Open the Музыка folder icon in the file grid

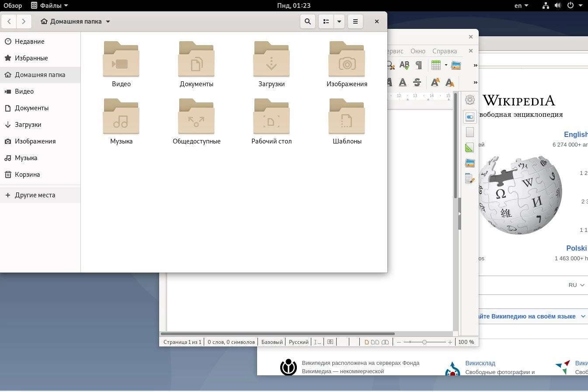click(x=121, y=116)
